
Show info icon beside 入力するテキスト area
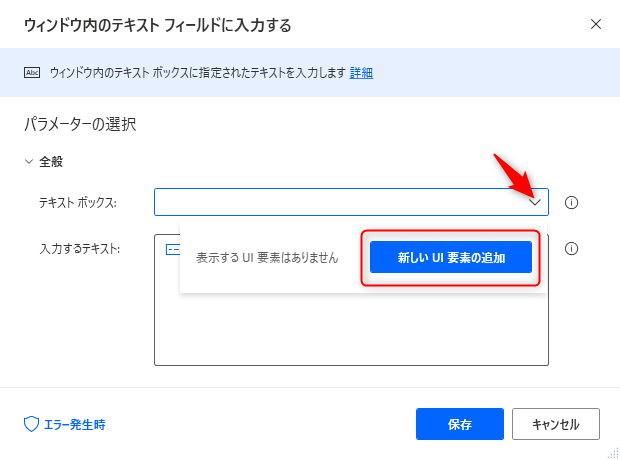(x=571, y=248)
